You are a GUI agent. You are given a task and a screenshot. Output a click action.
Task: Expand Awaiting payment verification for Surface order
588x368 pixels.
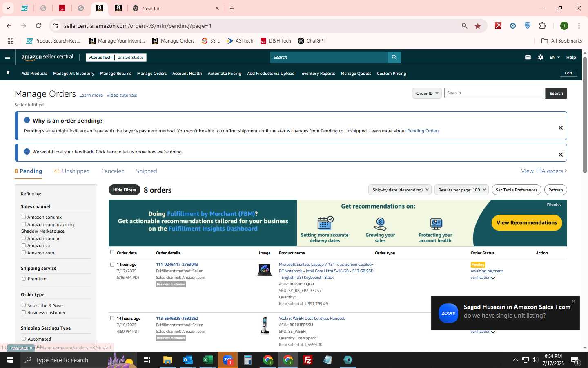point(493,278)
